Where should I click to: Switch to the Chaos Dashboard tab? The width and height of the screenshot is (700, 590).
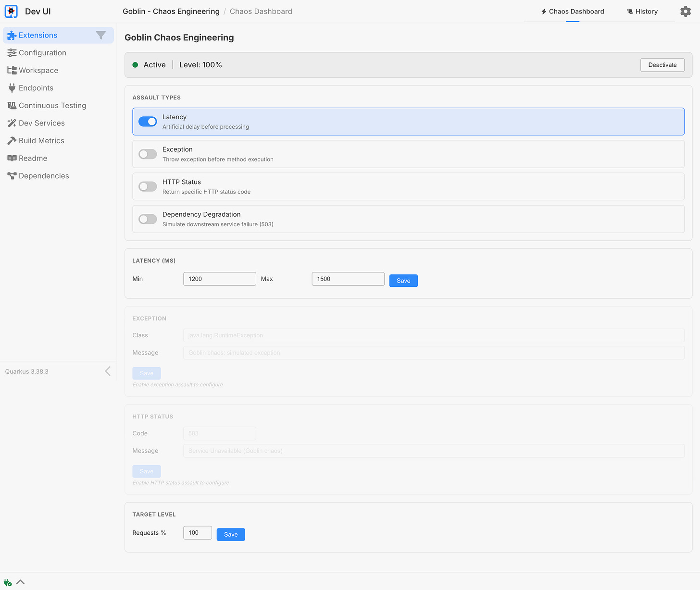point(573,12)
